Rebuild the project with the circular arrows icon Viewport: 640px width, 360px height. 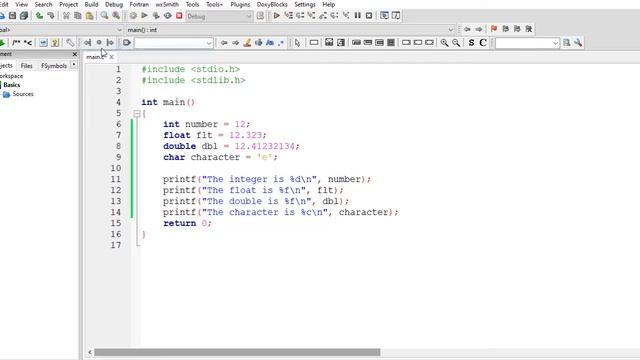tap(168, 16)
